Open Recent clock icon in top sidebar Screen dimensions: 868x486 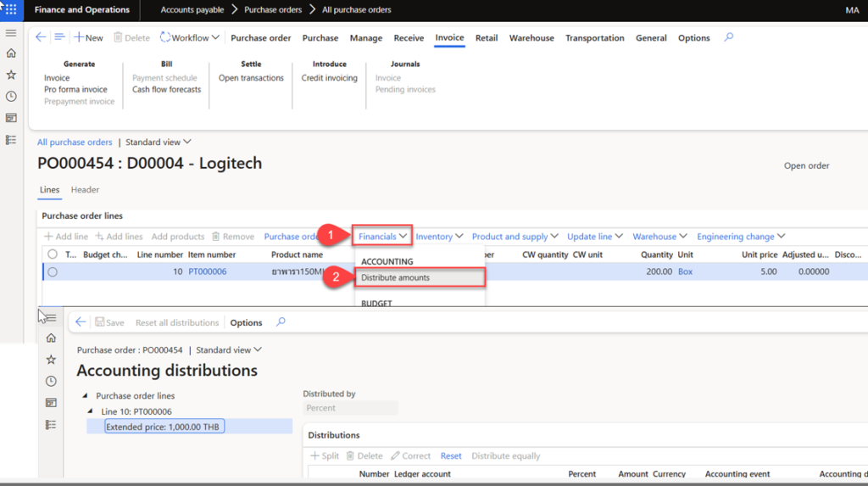tap(11, 97)
